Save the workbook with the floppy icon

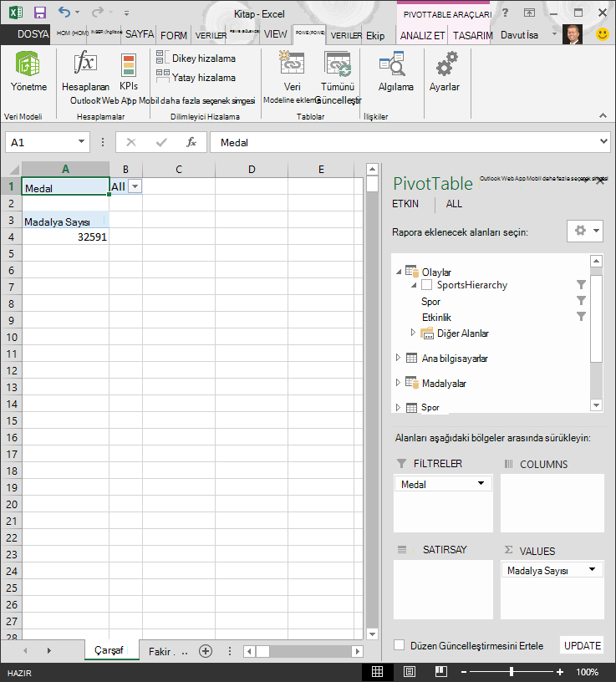(40, 13)
